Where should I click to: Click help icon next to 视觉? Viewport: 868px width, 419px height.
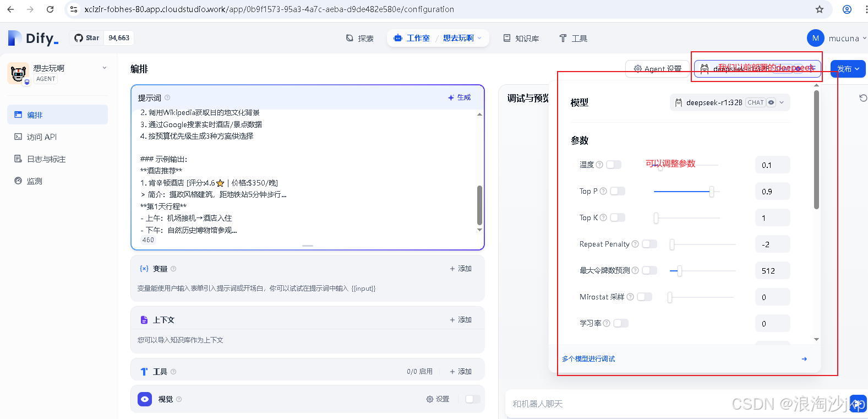179,399
